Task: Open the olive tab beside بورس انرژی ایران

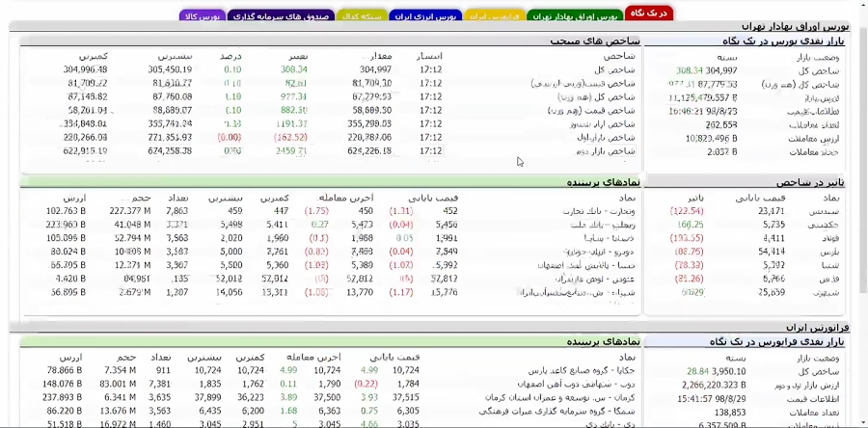Action: click(x=362, y=16)
